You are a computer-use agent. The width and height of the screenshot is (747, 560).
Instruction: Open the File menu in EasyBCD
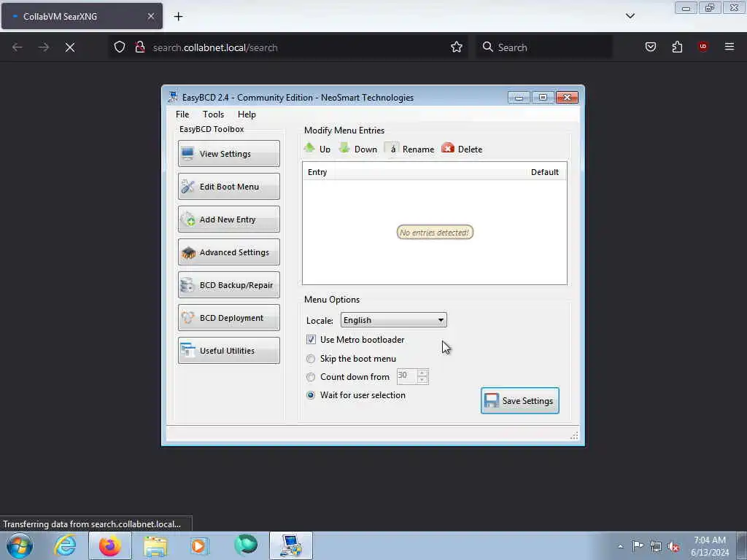tap(182, 114)
